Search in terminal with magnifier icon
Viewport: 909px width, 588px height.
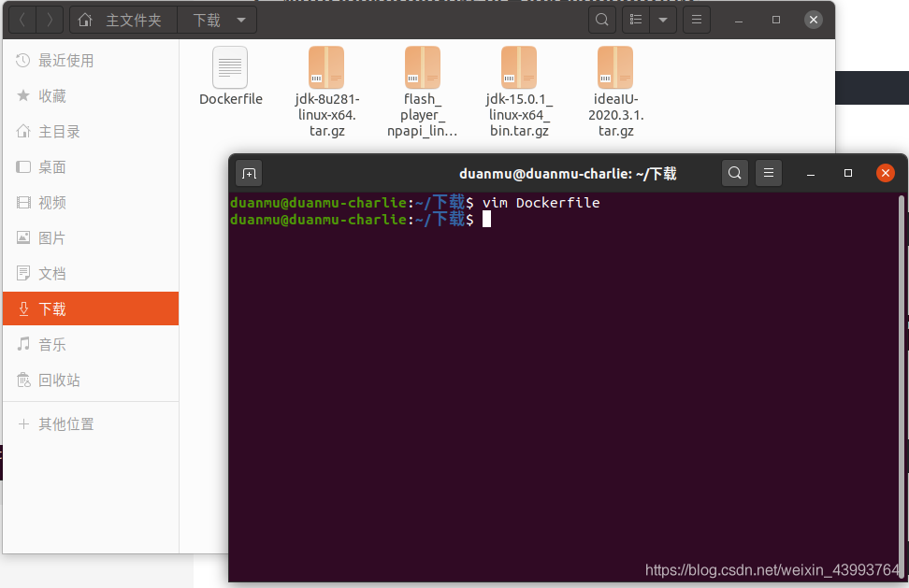coord(734,173)
